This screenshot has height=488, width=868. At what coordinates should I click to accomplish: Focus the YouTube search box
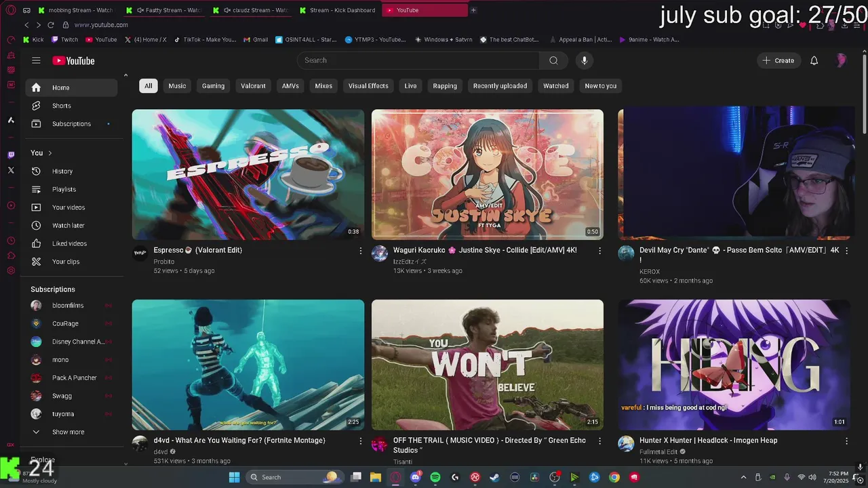[x=418, y=60]
